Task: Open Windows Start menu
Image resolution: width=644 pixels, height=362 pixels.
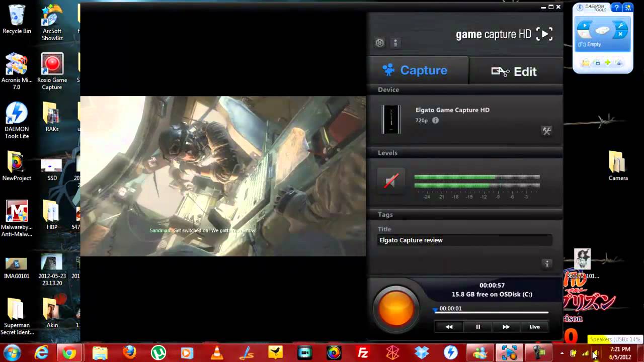Action: [12, 353]
